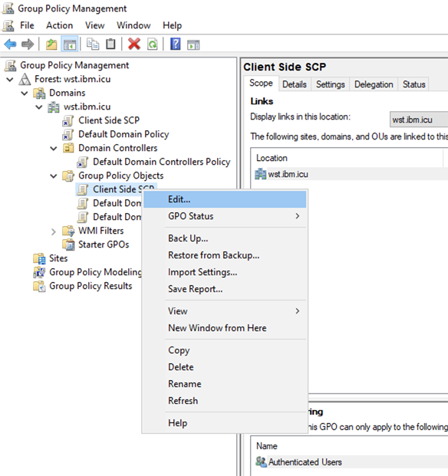Select Default Domain Controllers Policy tree item

tap(162, 162)
